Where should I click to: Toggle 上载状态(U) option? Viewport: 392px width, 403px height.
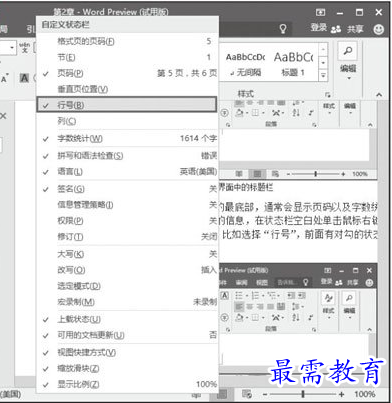point(127,319)
